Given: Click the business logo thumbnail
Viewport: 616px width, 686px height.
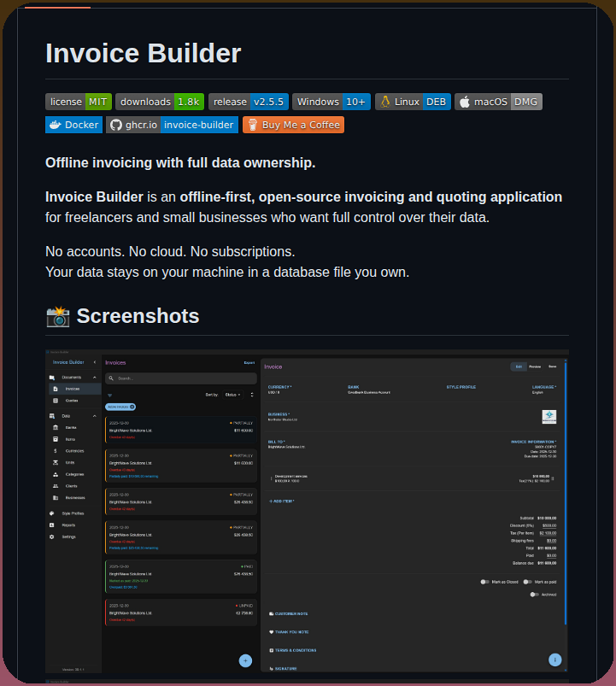Looking at the screenshot, I should pos(549,417).
